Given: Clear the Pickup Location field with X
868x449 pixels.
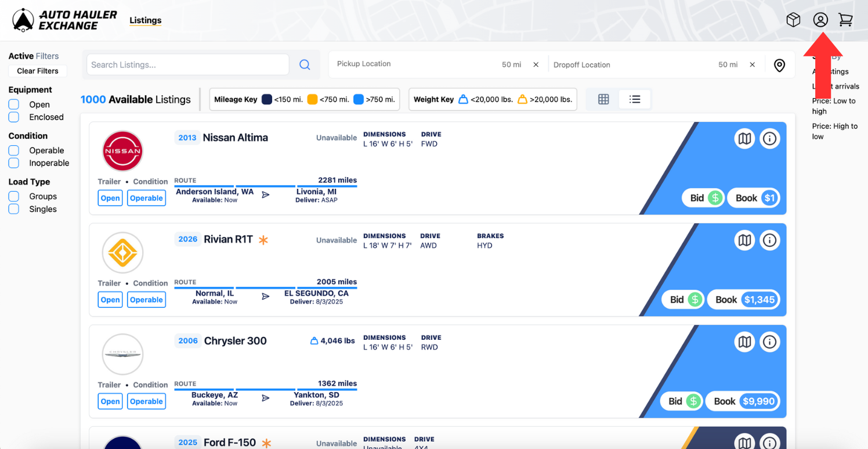Looking at the screenshot, I should pos(536,64).
